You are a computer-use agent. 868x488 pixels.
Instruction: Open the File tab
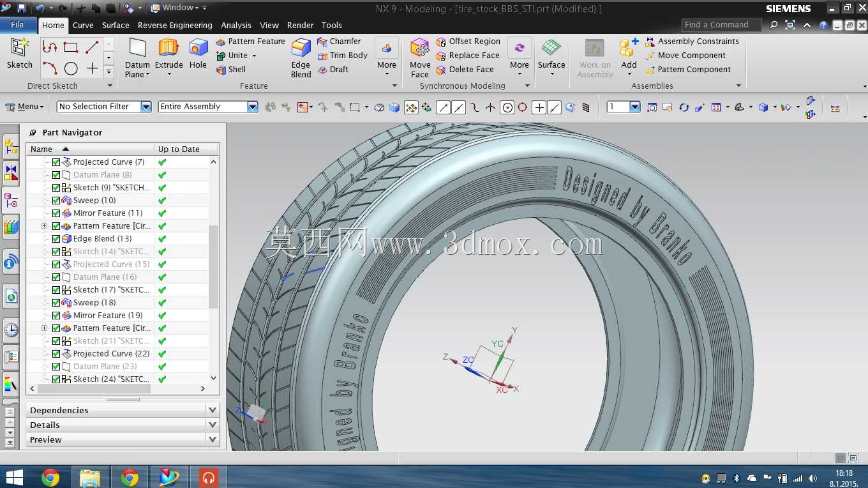click(x=18, y=25)
